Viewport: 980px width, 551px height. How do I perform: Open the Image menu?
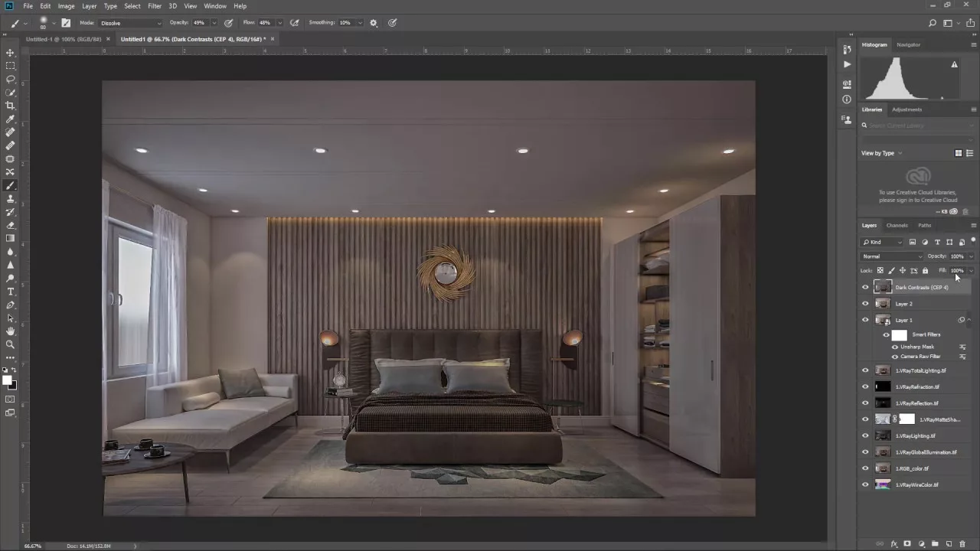pyautogui.click(x=67, y=6)
